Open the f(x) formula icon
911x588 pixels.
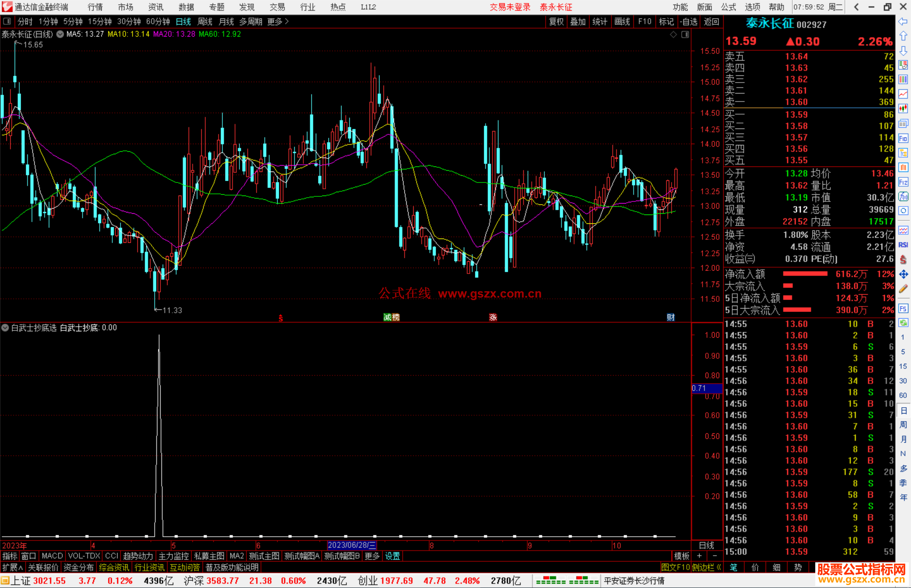point(903,197)
